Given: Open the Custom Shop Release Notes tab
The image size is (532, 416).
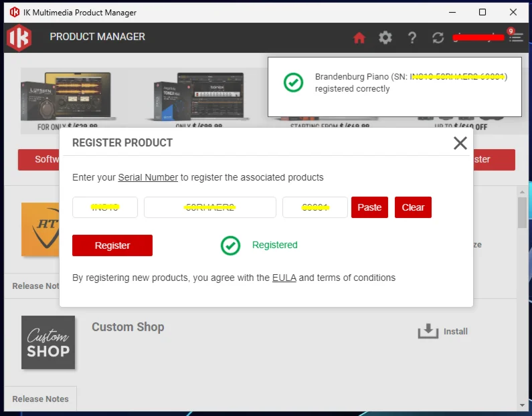Looking at the screenshot, I should [40, 399].
